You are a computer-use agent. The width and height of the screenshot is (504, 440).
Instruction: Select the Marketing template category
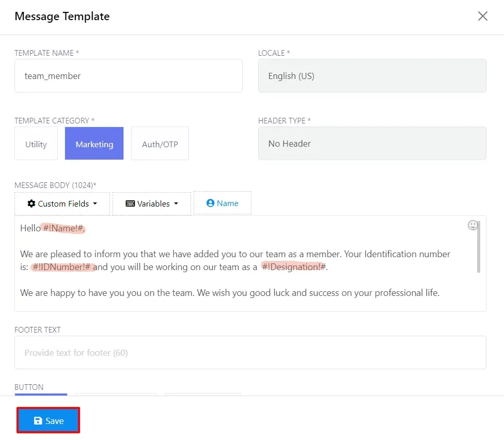click(94, 144)
